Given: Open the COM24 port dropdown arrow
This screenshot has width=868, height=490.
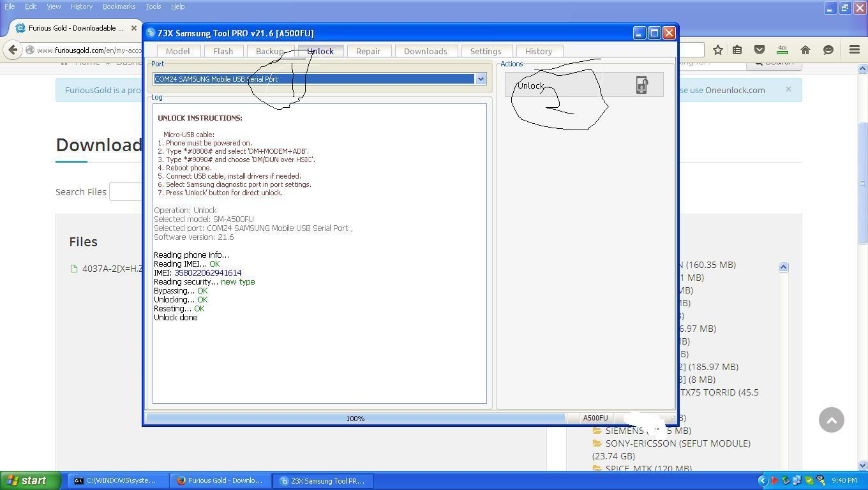Looking at the screenshot, I should pyautogui.click(x=480, y=79).
